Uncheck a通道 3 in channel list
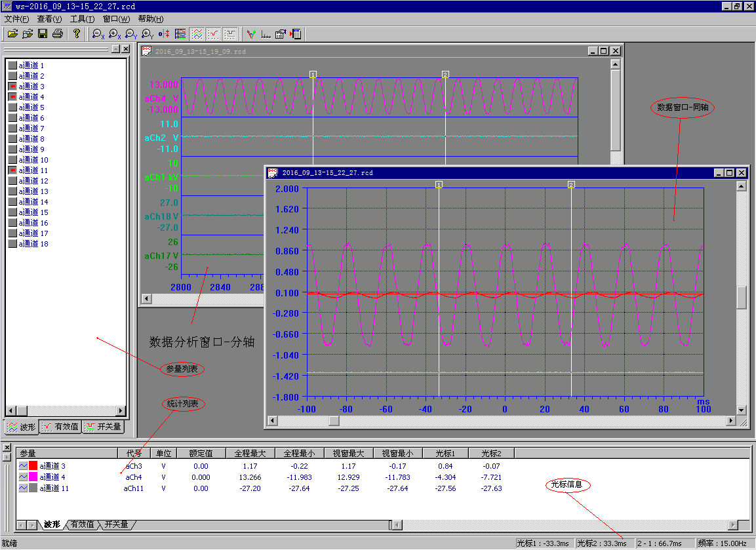 coord(12,87)
